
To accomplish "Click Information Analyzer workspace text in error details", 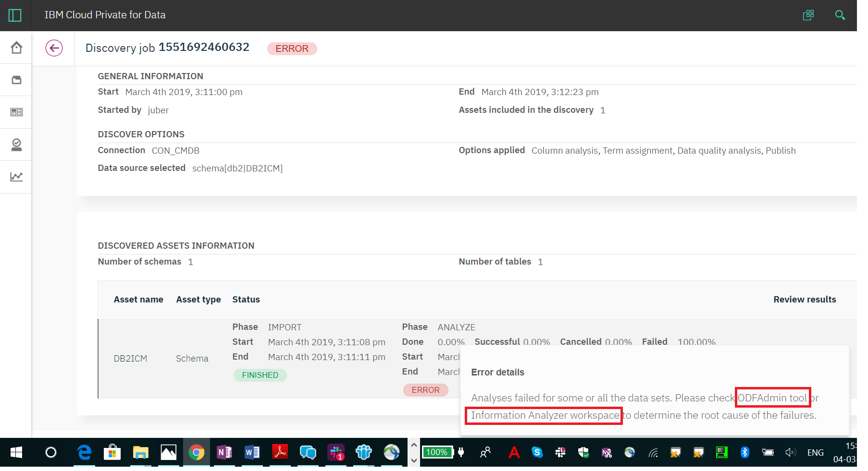I will 545,415.
